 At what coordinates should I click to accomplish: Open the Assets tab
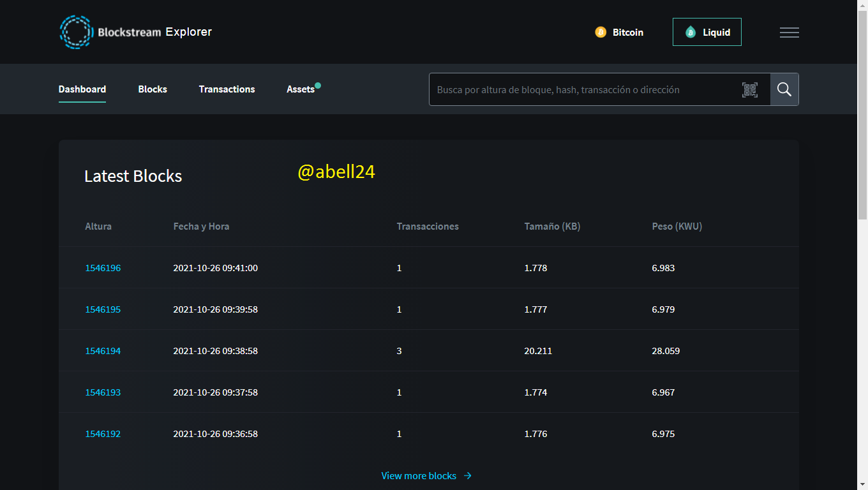pyautogui.click(x=301, y=89)
